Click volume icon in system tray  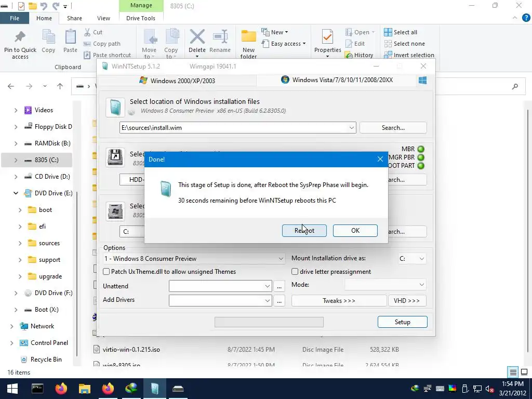click(489, 389)
